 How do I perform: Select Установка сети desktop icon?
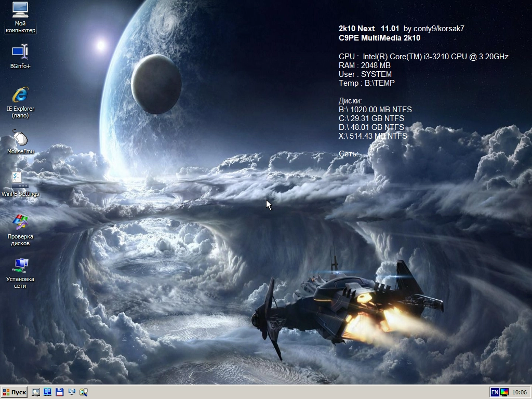[x=20, y=273]
